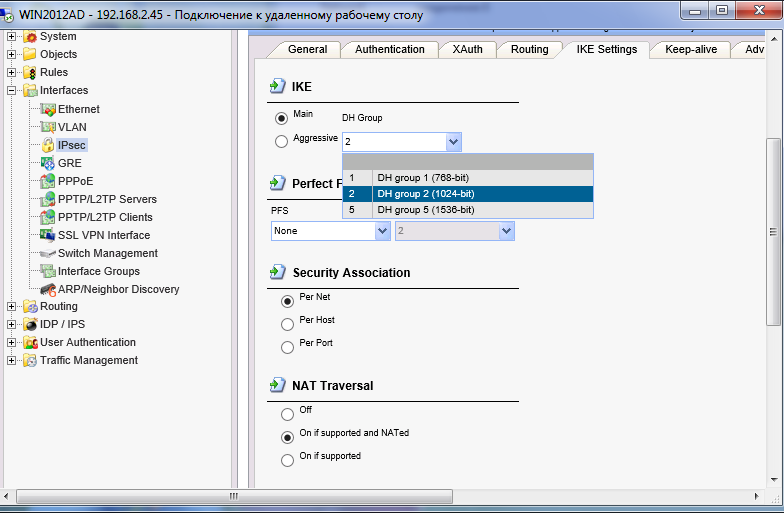Open the Keep-alive tab
Viewport: 784px width, 513px height.
pyautogui.click(x=689, y=49)
